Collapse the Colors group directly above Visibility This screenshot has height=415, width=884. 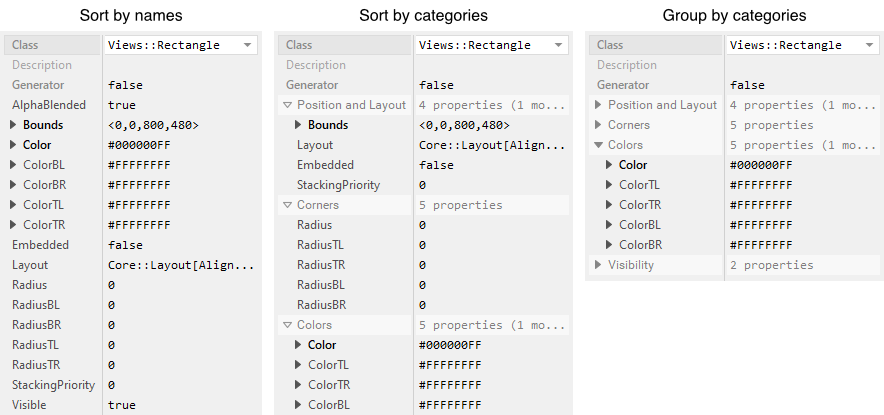pyautogui.click(x=598, y=145)
